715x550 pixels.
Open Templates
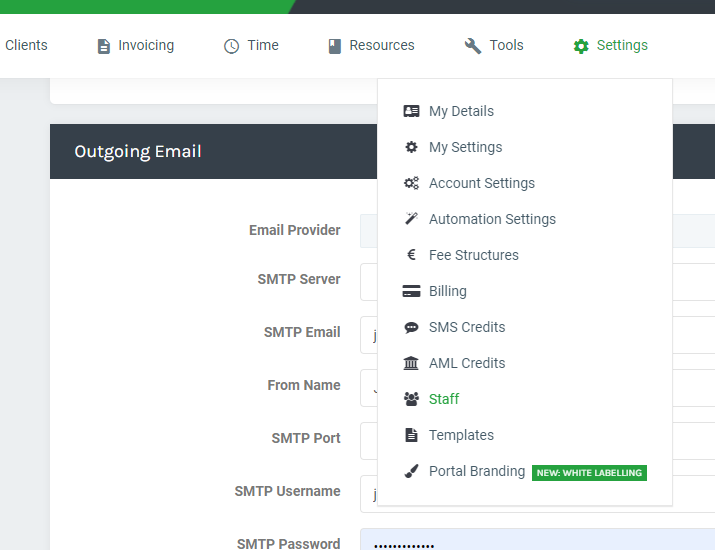(x=461, y=435)
